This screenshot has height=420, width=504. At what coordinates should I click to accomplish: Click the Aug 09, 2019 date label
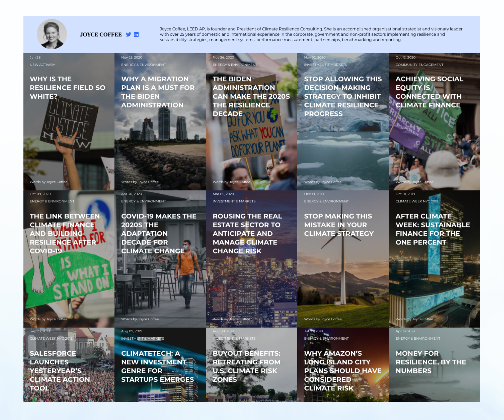point(131,331)
